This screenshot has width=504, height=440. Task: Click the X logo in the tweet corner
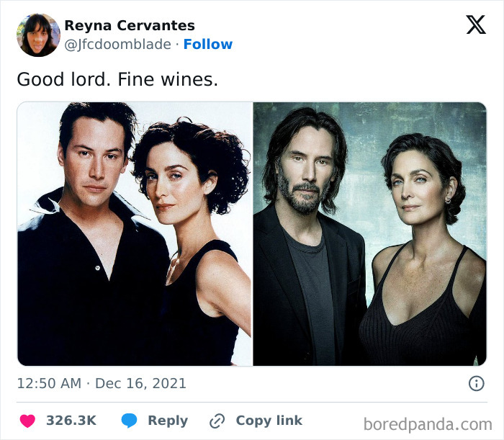(x=475, y=26)
